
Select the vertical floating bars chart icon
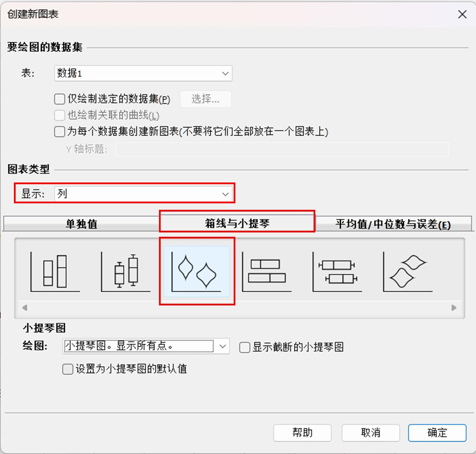coord(55,272)
